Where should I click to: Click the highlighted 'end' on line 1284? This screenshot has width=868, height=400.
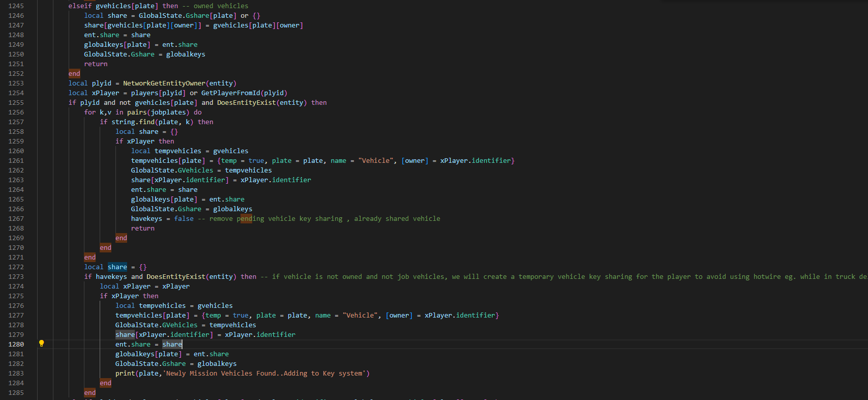click(x=106, y=383)
